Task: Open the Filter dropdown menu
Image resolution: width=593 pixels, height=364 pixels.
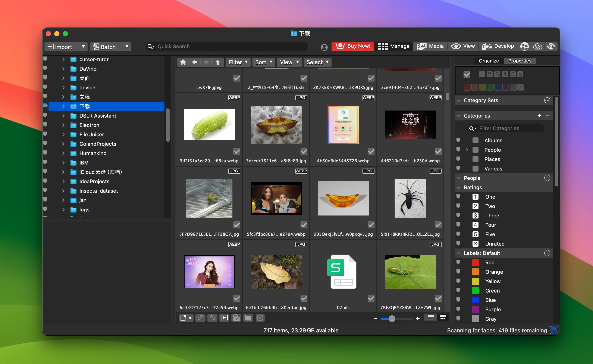Action: [238, 62]
